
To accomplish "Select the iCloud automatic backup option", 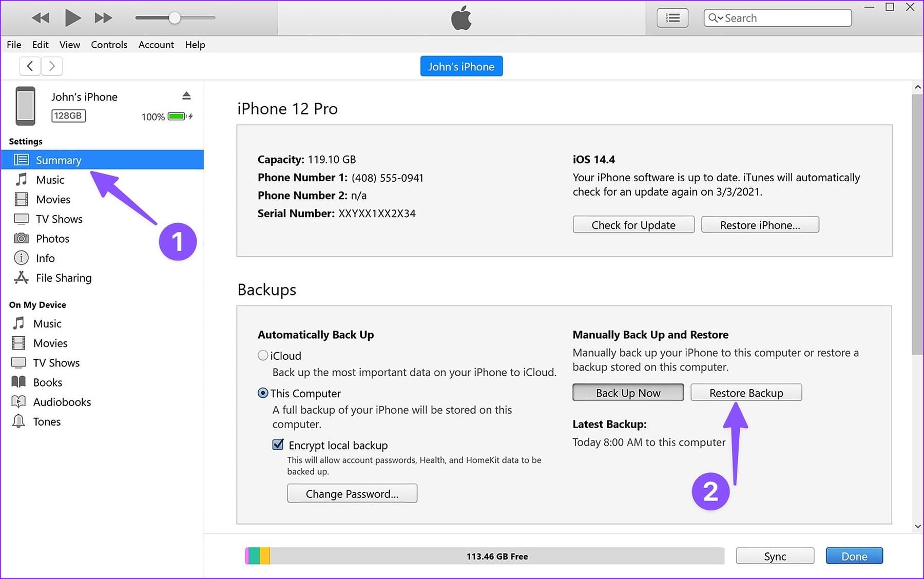I will coord(263,355).
